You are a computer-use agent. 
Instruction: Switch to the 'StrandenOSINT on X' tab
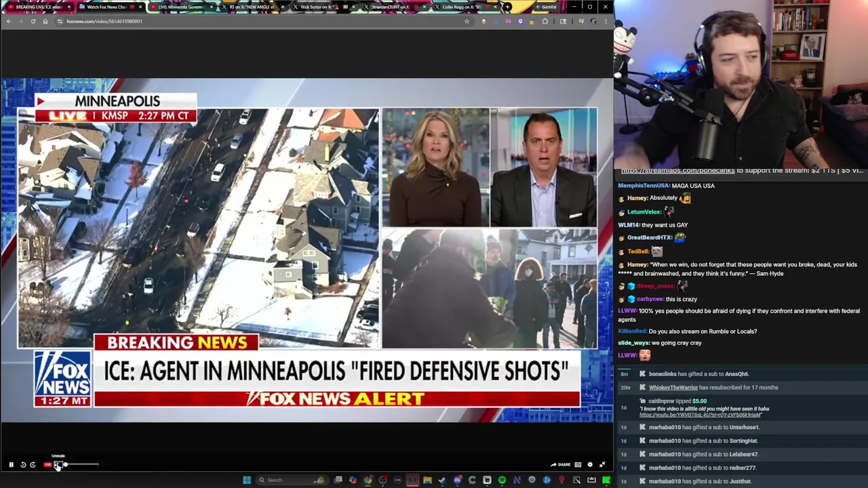tap(397, 7)
